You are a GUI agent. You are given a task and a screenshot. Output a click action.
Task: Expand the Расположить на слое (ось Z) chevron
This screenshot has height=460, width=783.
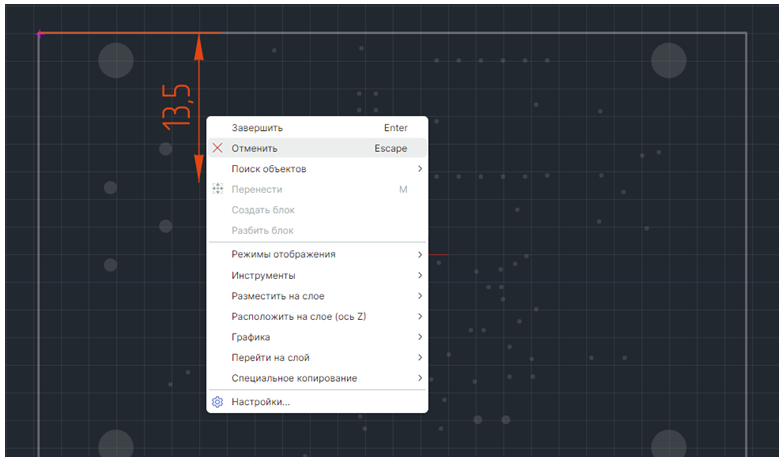[420, 316]
